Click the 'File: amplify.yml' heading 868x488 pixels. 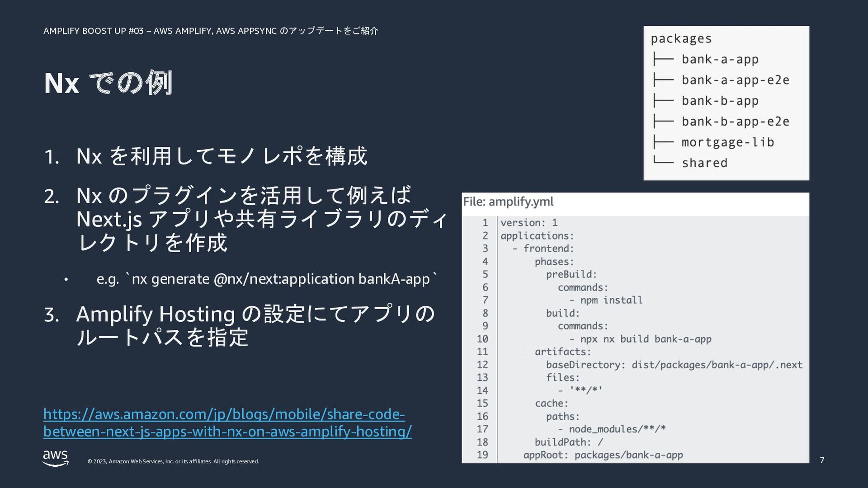click(508, 202)
